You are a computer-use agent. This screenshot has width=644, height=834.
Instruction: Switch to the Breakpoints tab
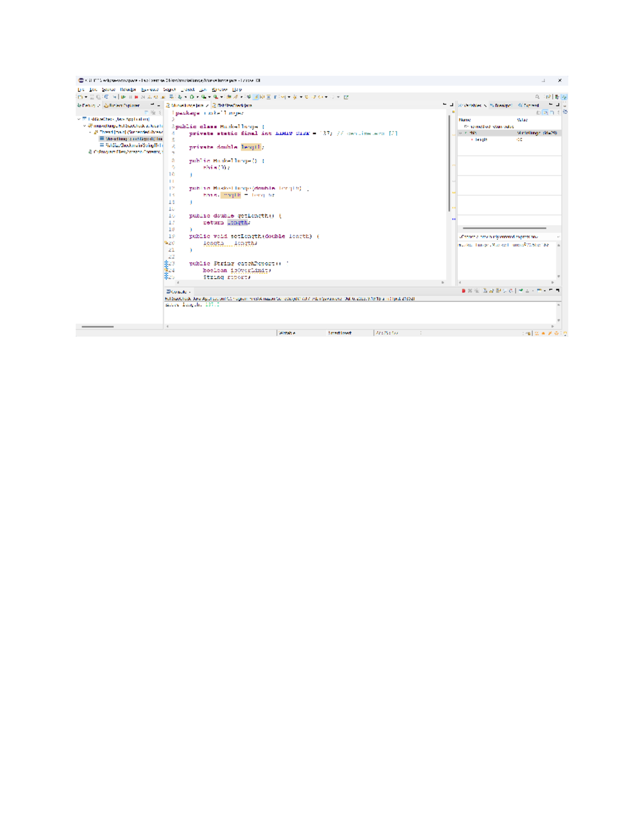click(x=501, y=105)
